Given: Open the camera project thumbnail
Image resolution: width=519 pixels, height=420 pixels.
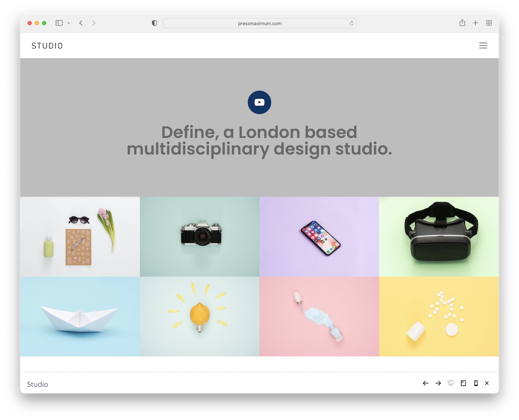Looking at the screenshot, I should pos(200,237).
